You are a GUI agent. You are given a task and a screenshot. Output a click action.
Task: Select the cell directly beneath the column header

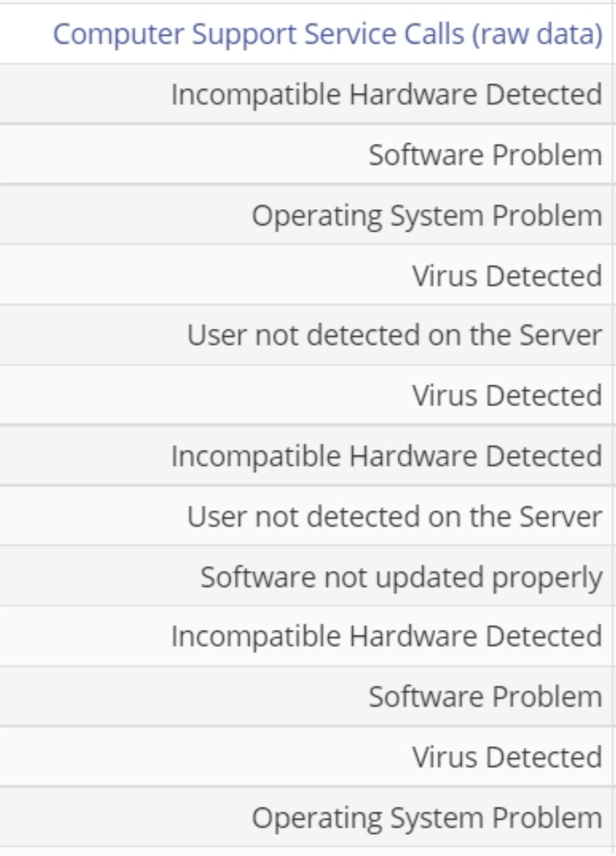pyautogui.click(x=306, y=93)
